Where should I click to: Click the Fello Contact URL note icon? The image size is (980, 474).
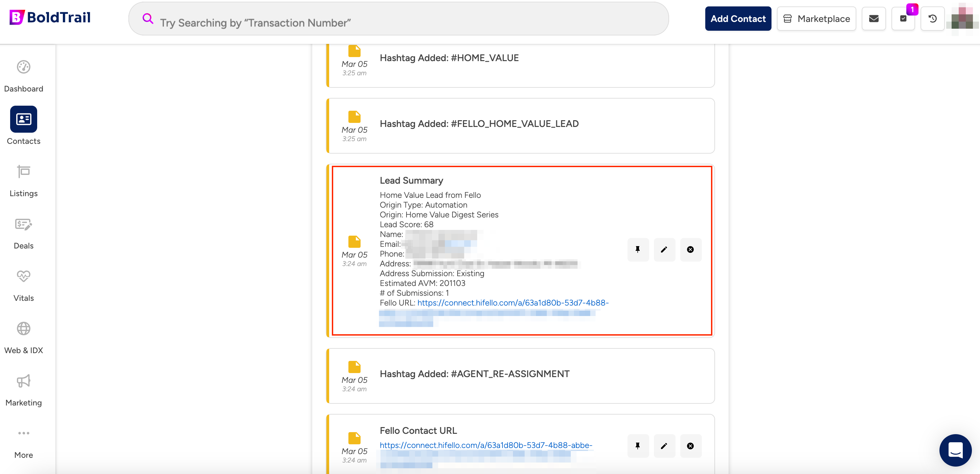pyautogui.click(x=354, y=438)
